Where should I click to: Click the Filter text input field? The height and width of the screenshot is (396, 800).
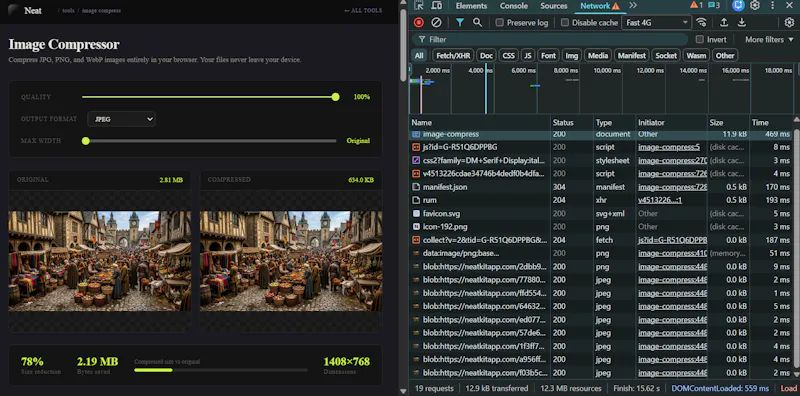point(551,39)
